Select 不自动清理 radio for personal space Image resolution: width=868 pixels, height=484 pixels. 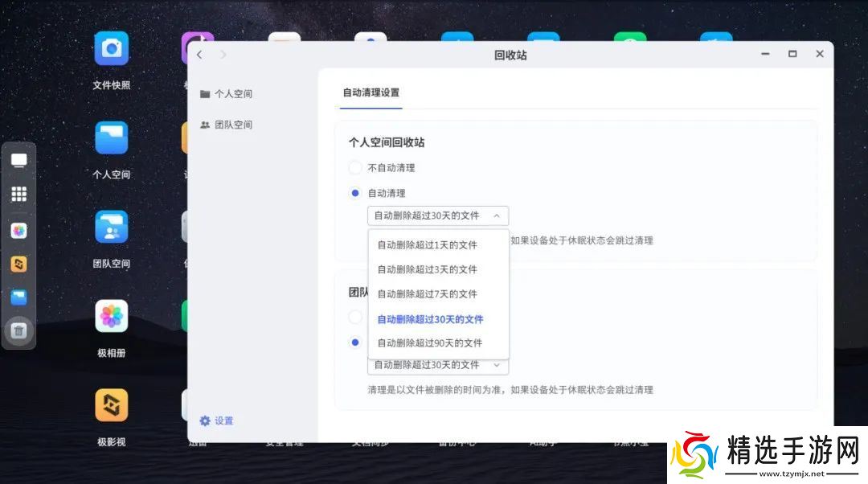[x=355, y=168]
